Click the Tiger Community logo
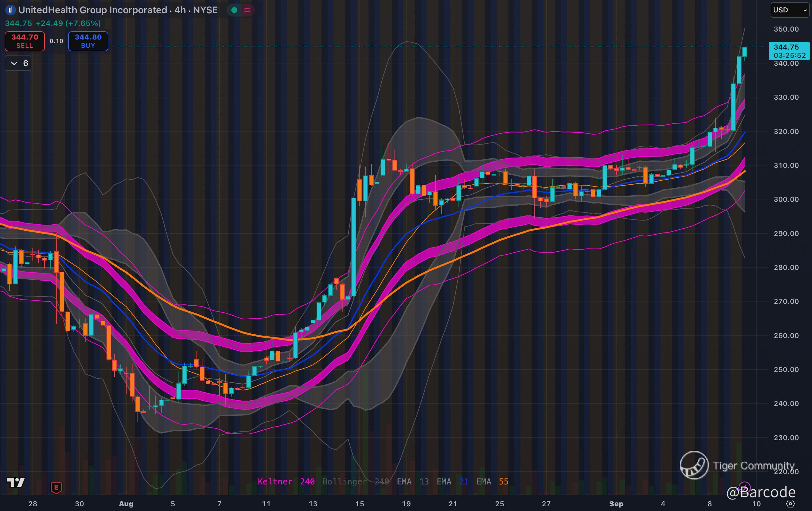 click(x=694, y=465)
